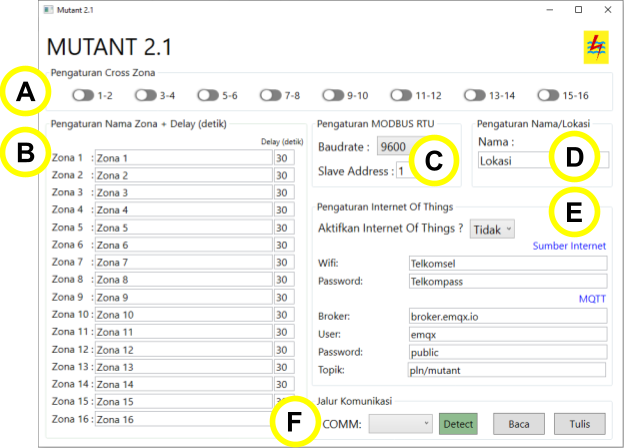The image size is (624, 448).
Task: Toggle cross zone 1-2 switch
Action: pyautogui.click(x=83, y=95)
